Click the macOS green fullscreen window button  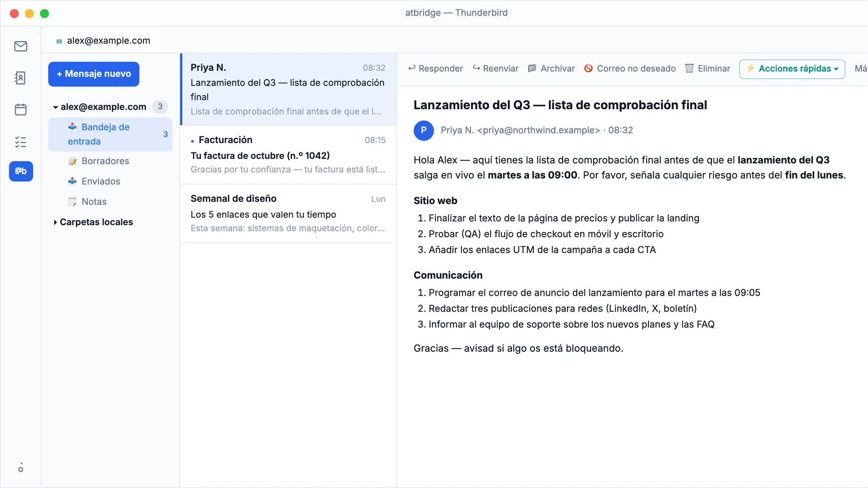(x=44, y=14)
